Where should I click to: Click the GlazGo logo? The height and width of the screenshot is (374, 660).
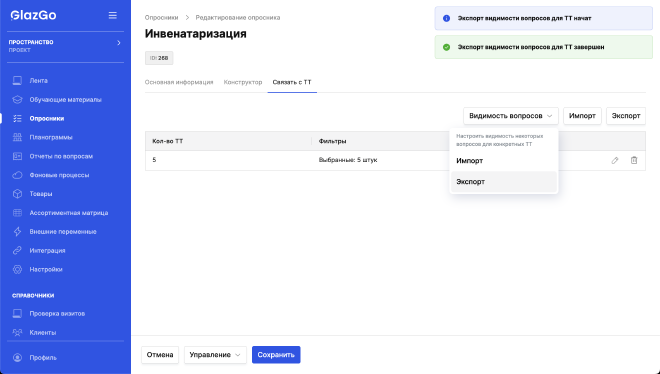(x=33, y=15)
